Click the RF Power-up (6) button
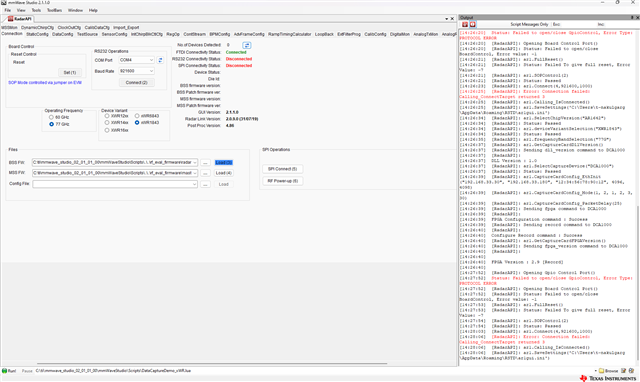The height and width of the screenshot is (382, 640). tap(282, 181)
